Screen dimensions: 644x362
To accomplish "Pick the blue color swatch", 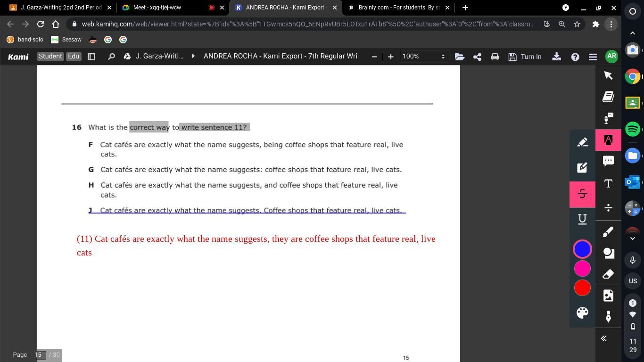I will pos(582,249).
